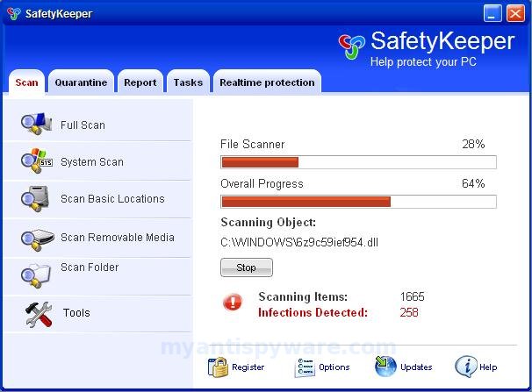Screen dimensions: 532x392
Task: Click the Infections Detected count 258
Action: (409, 312)
